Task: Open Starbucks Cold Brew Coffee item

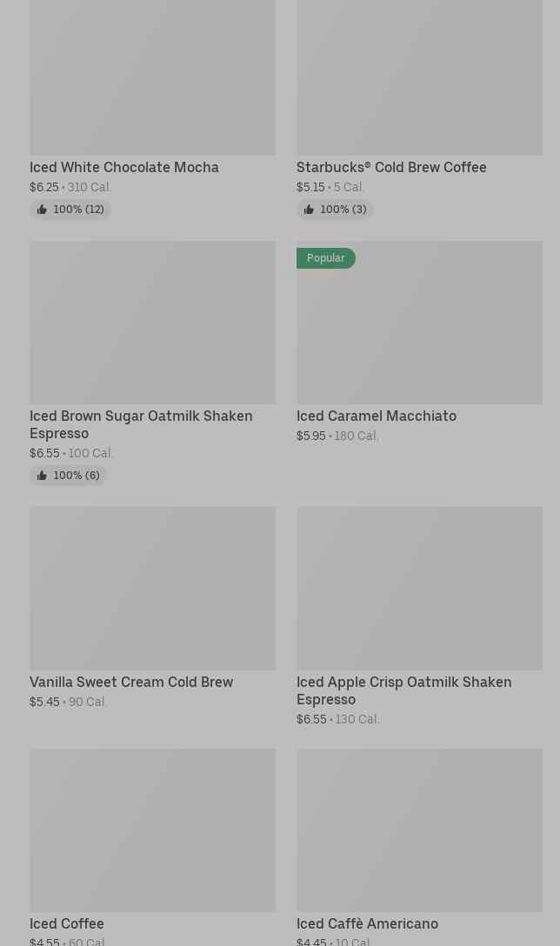Action: click(391, 167)
